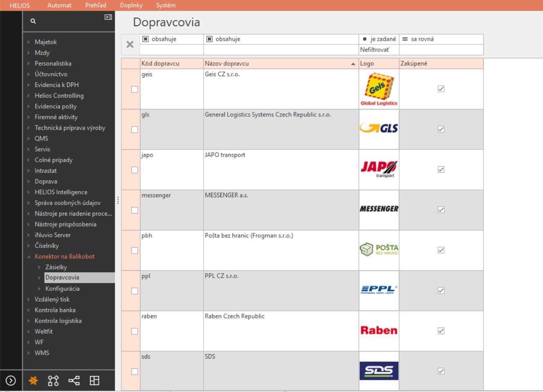Expand the Zásielky subnode arrow
Viewport: 543px width, 392px height.
pos(39,267)
